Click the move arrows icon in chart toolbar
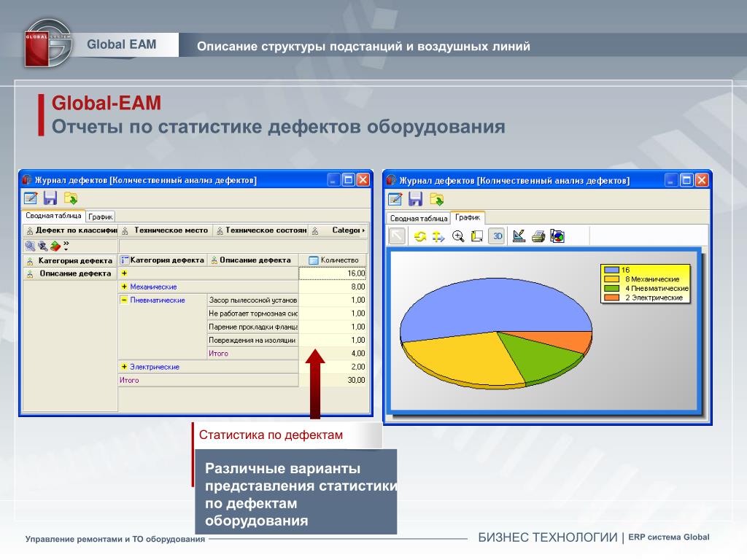Viewport: 747px width, 560px height. coord(438,236)
